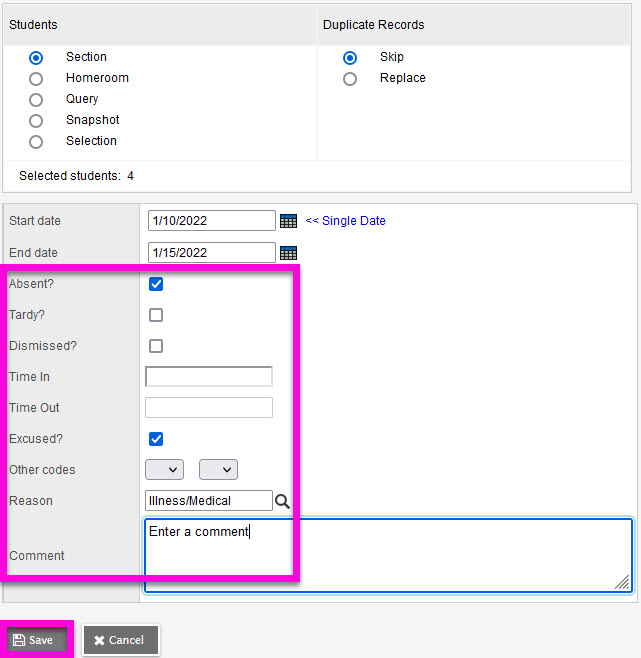Uncheck the Absent? checkbox
This screenshot has width=641, height=658.
pyautogui.click(x=156, y=284)
